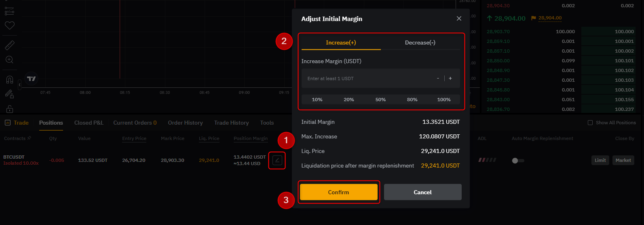Click the Cancel button in dialog

[422, 192]
